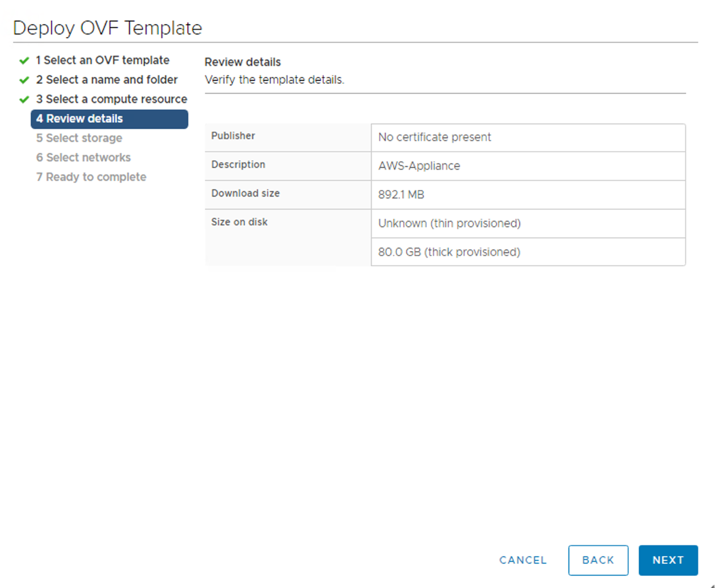This screenshot has height=588, width=715.
Task: Select the Publisher row value No certificate present
Action: 434,137
